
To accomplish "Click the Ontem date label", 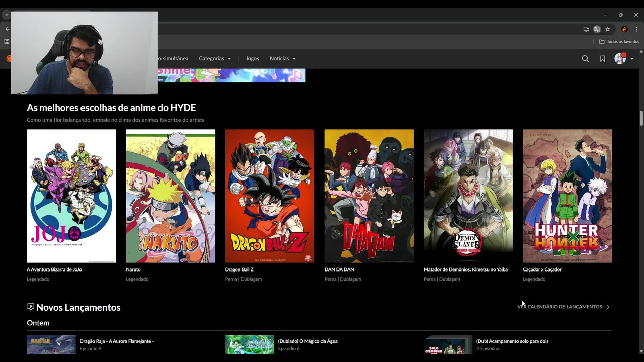I will point(38,323).
